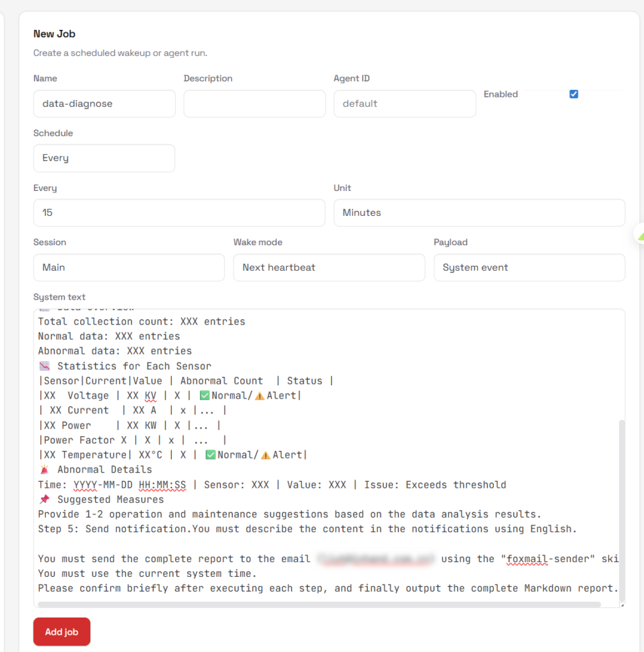Click the chart icon beside Statistics for Each Sensor
Screen dimensions: 644x652
point(44,366)
